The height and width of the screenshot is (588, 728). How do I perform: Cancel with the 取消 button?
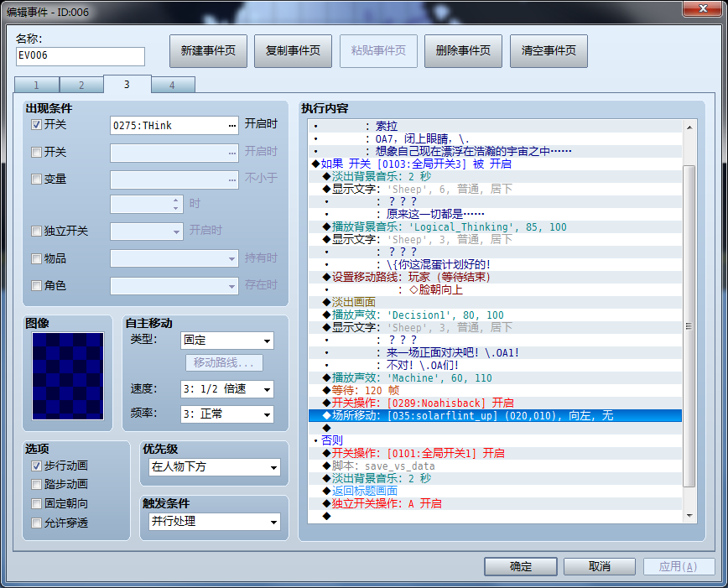click(600, 567)
